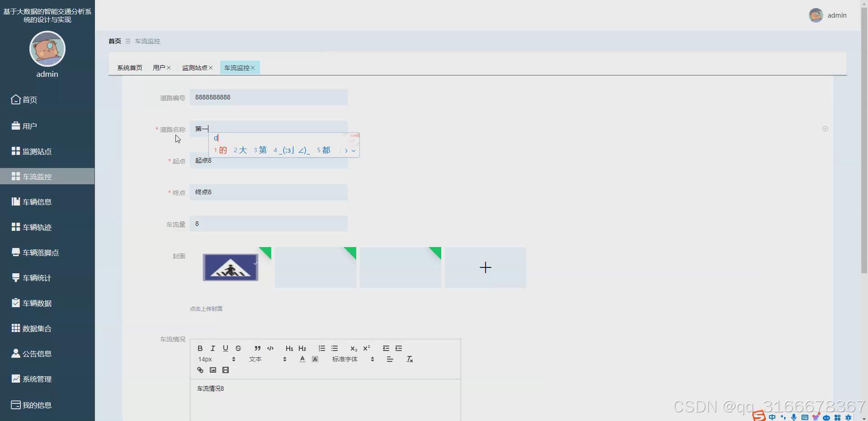The height and width of the screenshot is (421, 868).
Task: Open 监测站点 in the sidebar
Action: pyautogui.click(x=47, y=151)
